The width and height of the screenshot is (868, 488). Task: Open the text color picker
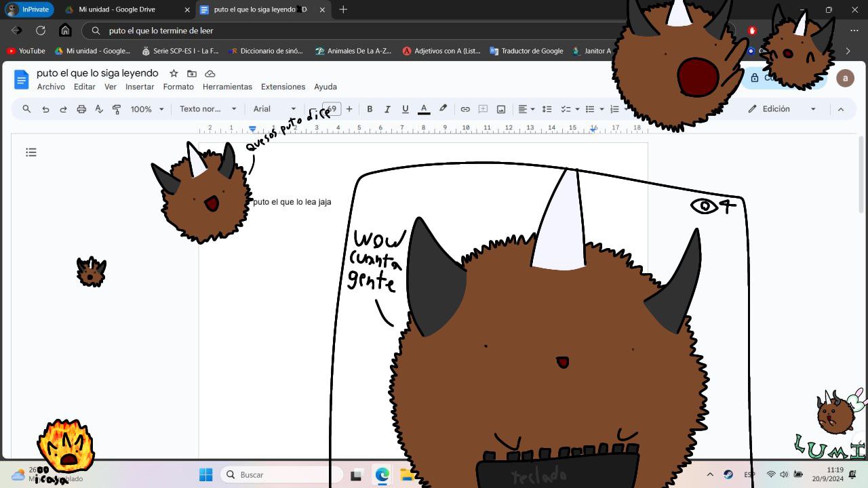coord(424,109)
